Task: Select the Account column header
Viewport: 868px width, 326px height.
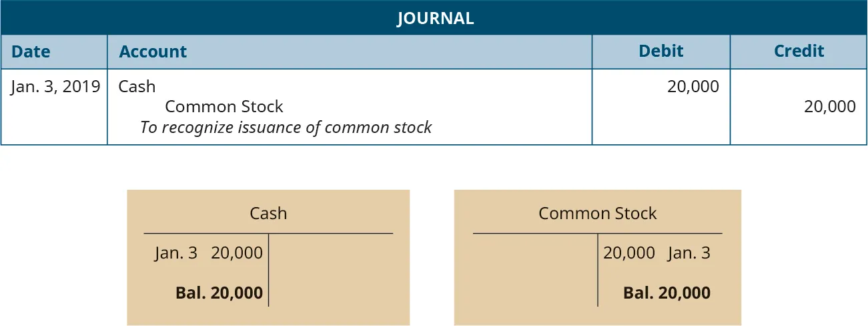Action: coord(152,51)
